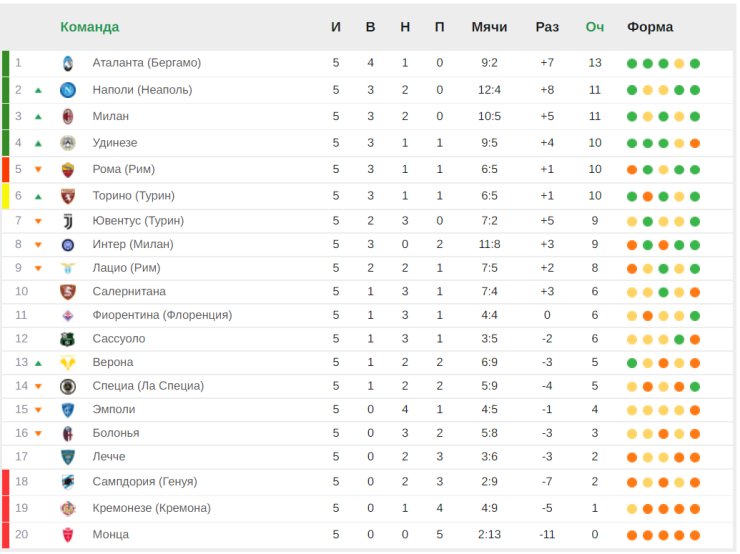740x554 pixels.
Task: Sort by the Мячи column header
Action: 489,27
